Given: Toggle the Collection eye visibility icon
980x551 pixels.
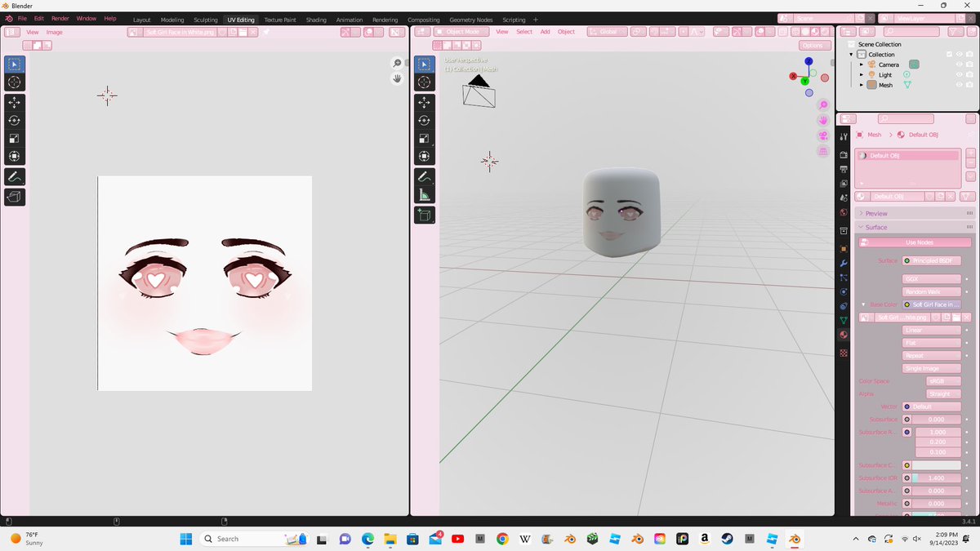Looking at the screenshot, I should (960, 55).
